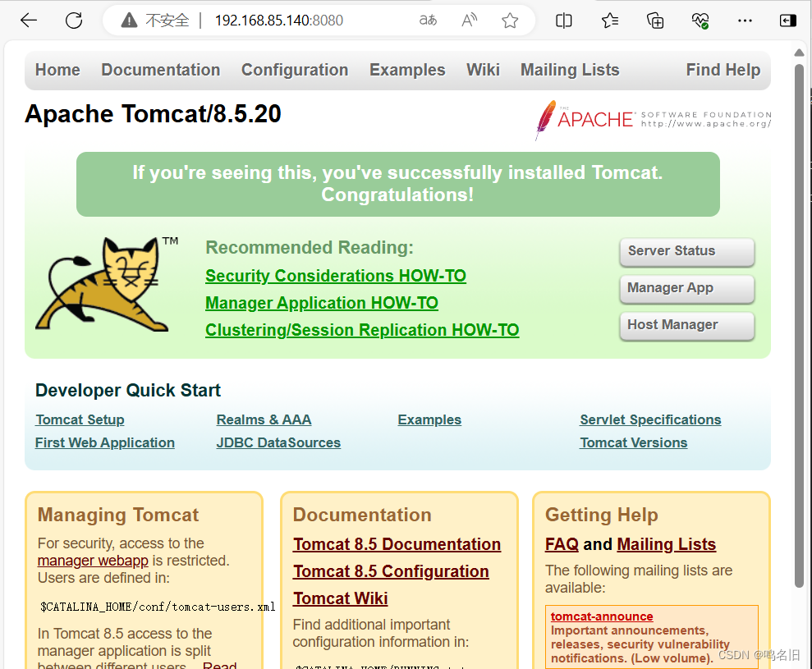Click the Getting Help heading
Screen dimensions: 812x669
[x=601, y=515]
